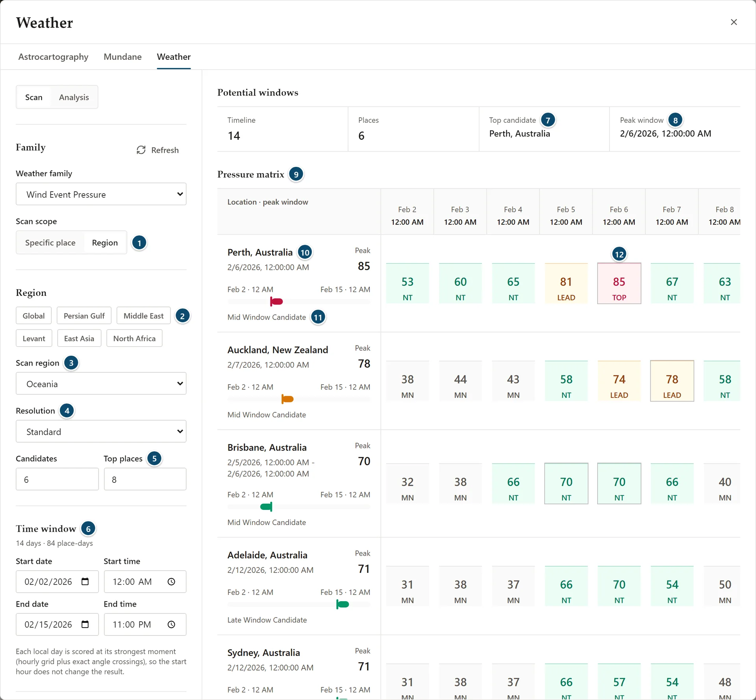Click the Perth, Australia row title

[260, 252]
